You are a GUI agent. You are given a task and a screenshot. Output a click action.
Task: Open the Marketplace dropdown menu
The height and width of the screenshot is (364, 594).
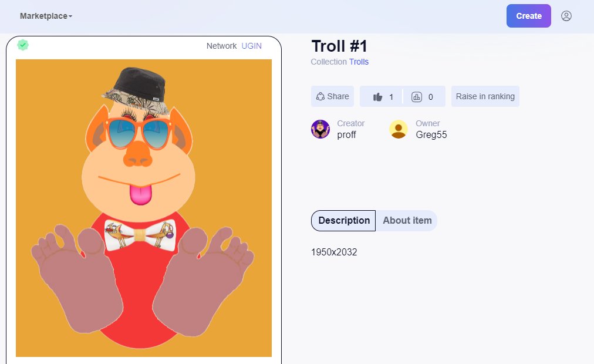click(46, 16)
